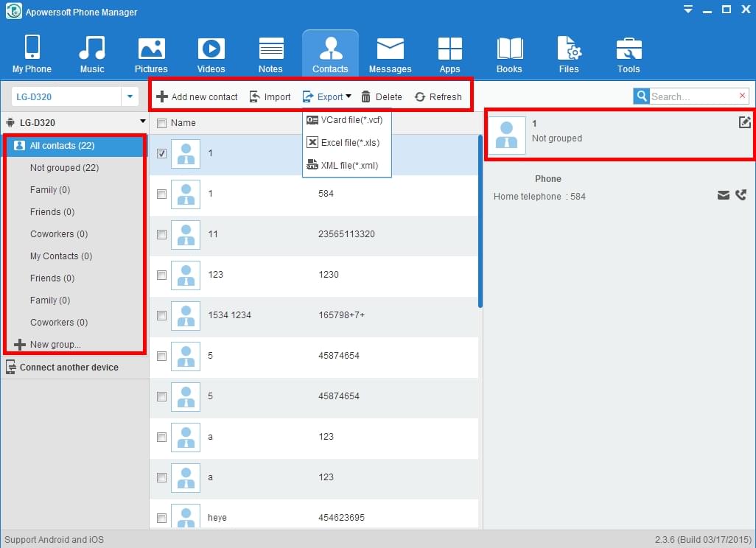Select the phone number 165798+7+

point(341,315)
